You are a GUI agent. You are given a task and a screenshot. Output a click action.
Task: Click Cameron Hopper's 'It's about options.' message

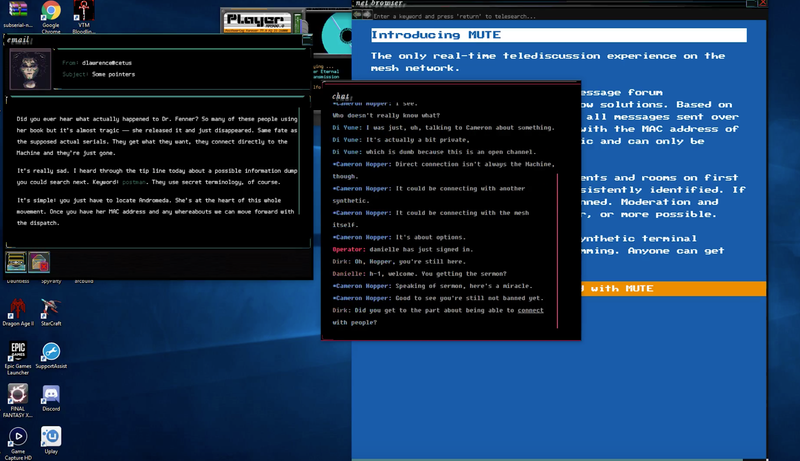[x=398, y=237]
